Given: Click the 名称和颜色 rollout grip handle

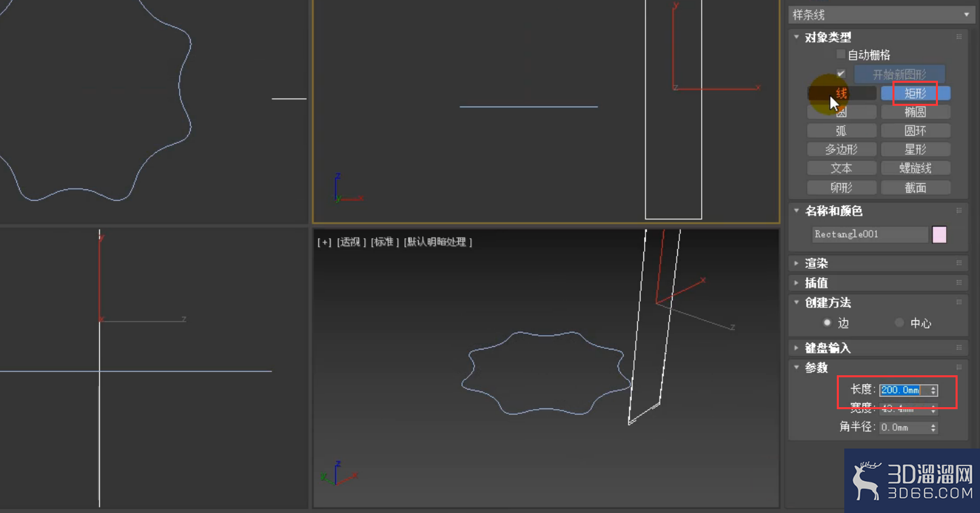Looking at the screenshot, I should pos(959,211).
